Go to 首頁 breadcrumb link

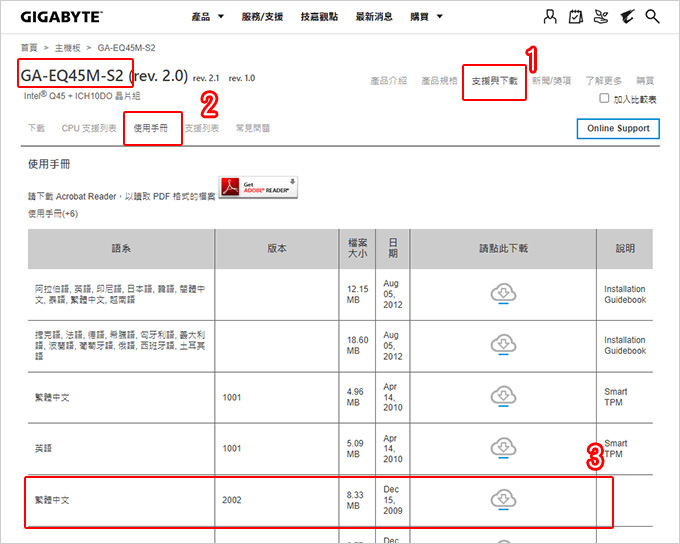click(x=29, y=48)
